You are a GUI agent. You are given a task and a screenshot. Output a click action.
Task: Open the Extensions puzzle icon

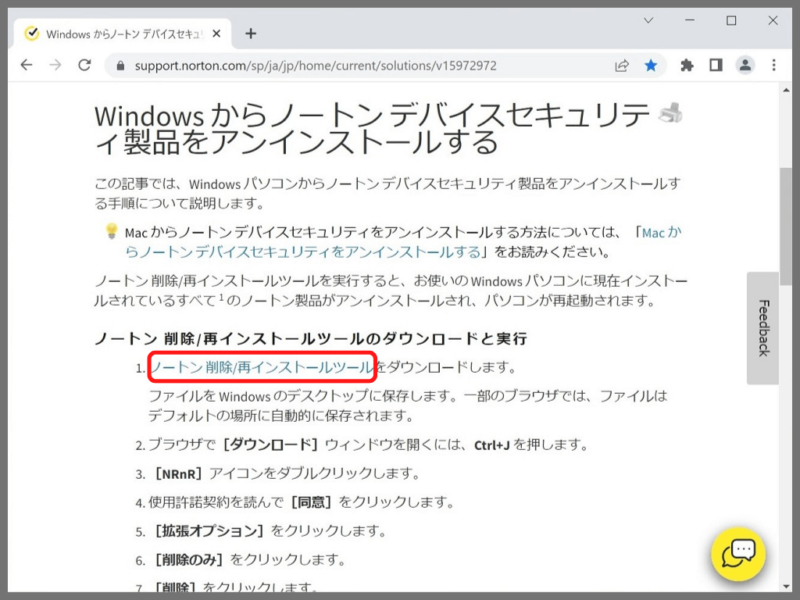coord(687,65)
